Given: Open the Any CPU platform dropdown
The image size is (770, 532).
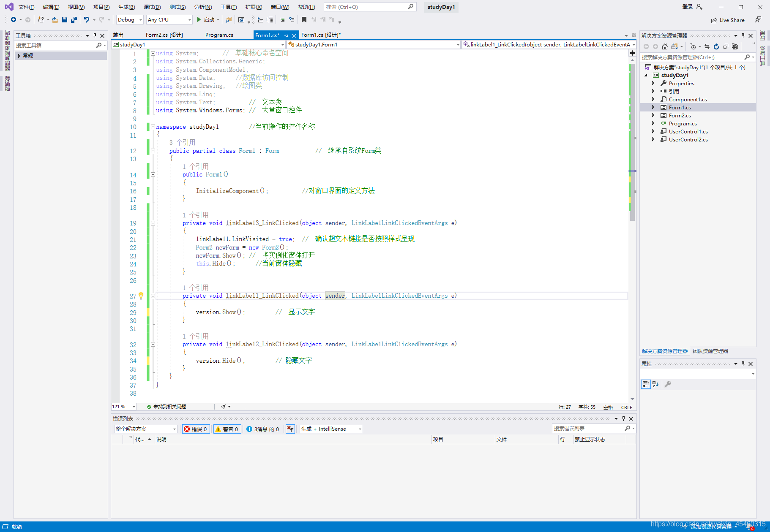Looking at the screenshot, I should [x=169, y=20].
